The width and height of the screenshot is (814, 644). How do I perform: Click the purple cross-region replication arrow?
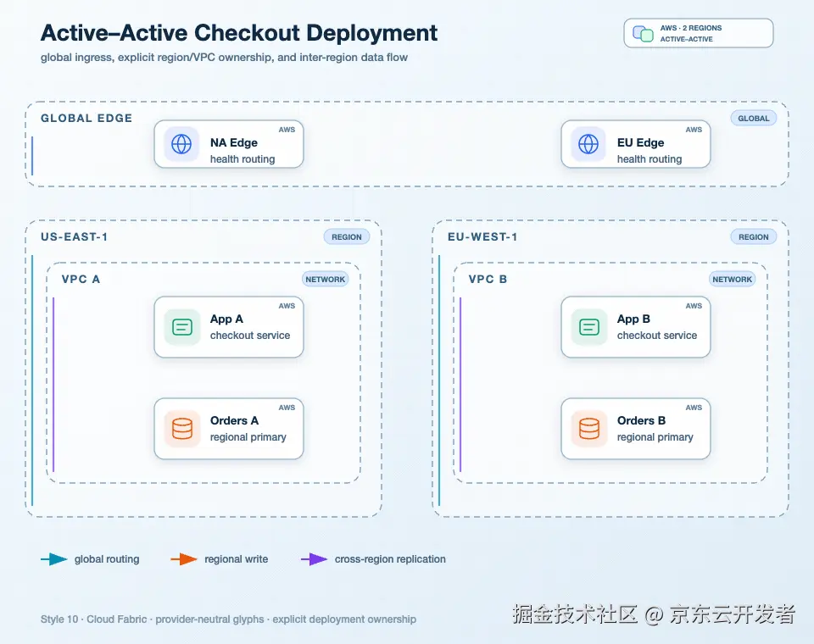coord(314,559)
